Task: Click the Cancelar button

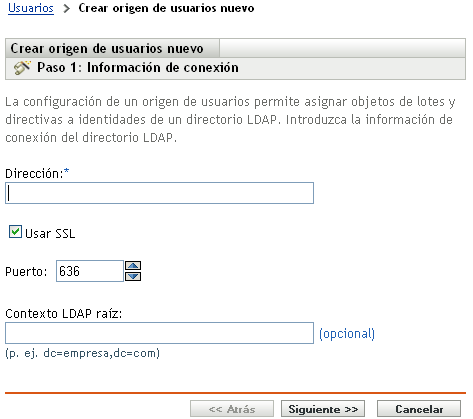Action: click(x=419, y=409)
